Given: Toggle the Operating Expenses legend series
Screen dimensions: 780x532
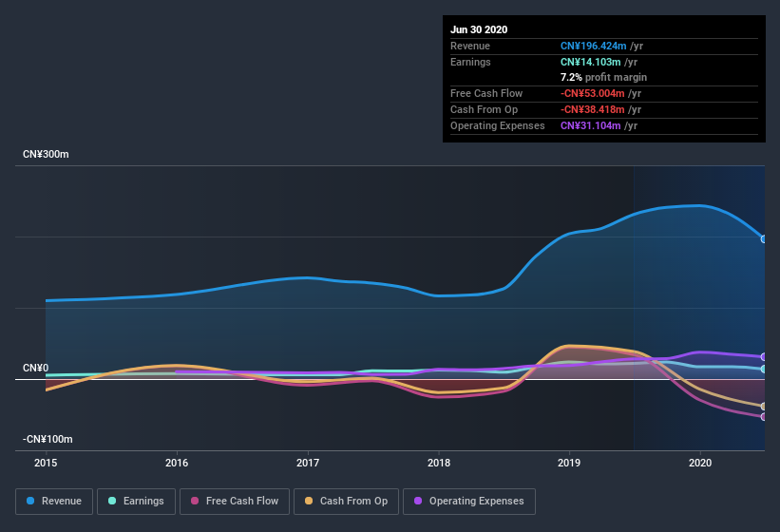Looking at the screenshot, I should (x=468, y=502).
